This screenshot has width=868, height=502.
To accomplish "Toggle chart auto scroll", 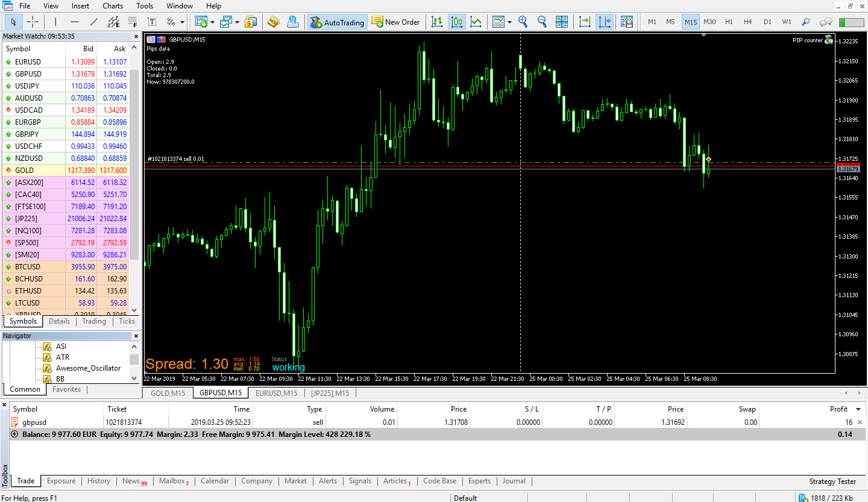I will point(585,22).
